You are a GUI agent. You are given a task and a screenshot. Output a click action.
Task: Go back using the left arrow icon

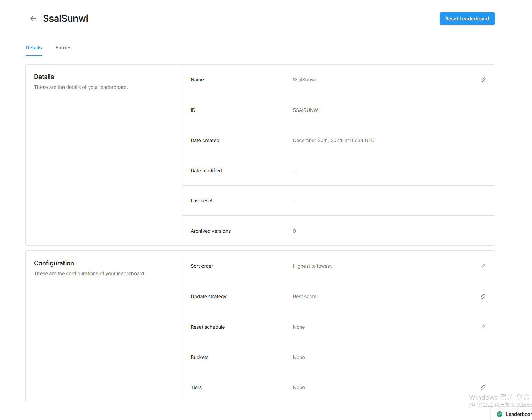[x=33, y=19]
